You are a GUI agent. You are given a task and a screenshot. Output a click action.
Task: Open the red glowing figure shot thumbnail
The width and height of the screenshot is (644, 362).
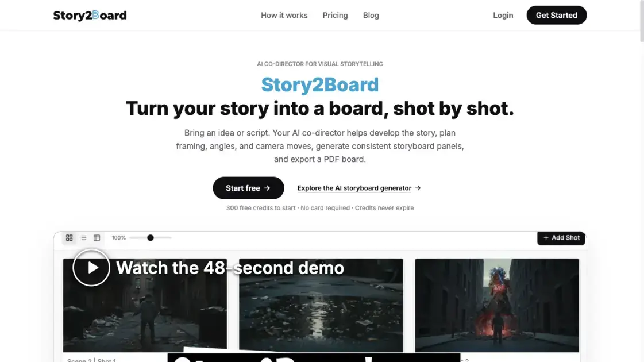497,305
